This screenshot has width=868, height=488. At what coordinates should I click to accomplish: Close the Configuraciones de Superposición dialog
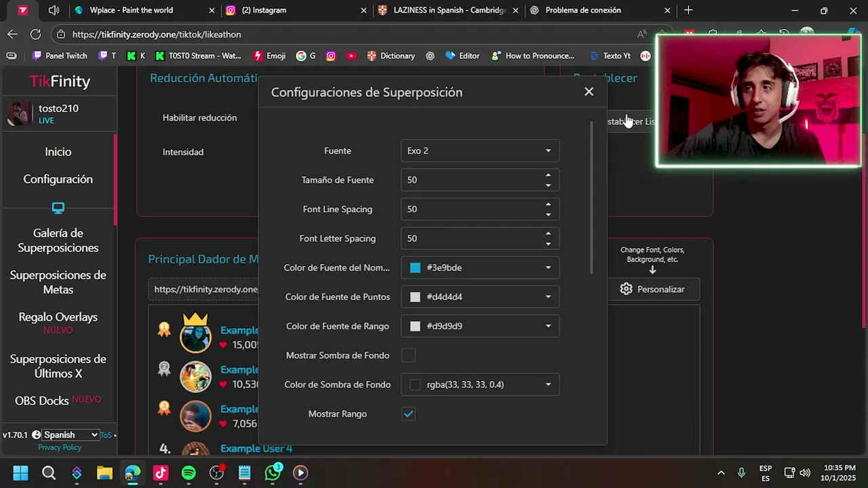pyautogui.click(x=589, y=91)
